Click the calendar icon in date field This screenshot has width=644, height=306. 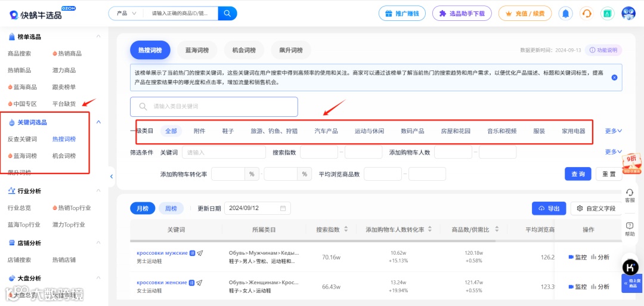283,208
